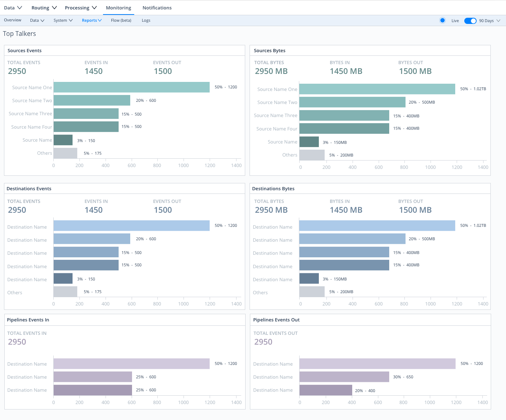Open the Reports dropdown

tap(91, 20)
